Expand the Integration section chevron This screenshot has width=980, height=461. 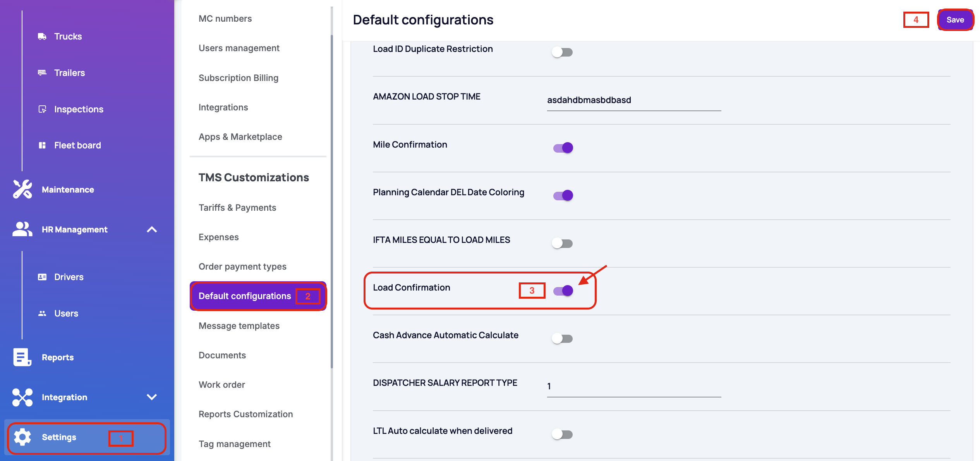(152, 397)
